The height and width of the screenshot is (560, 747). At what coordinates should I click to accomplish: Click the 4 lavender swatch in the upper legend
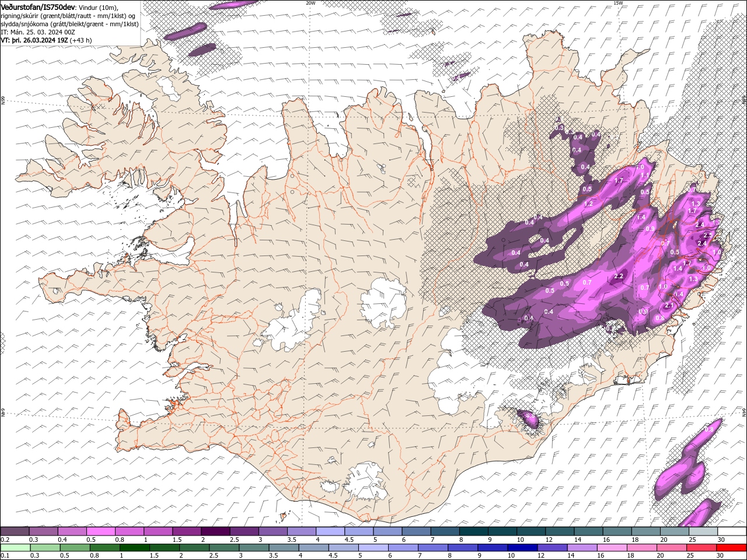click(330, 531)
